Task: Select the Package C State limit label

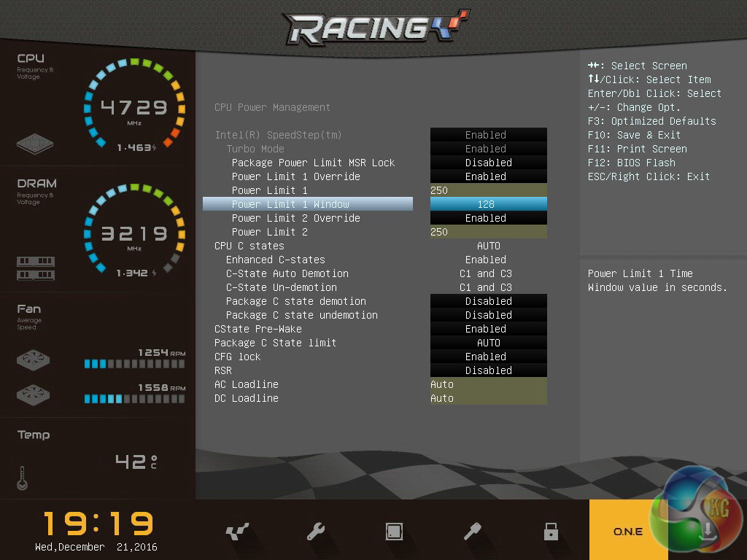Action: 275,343
